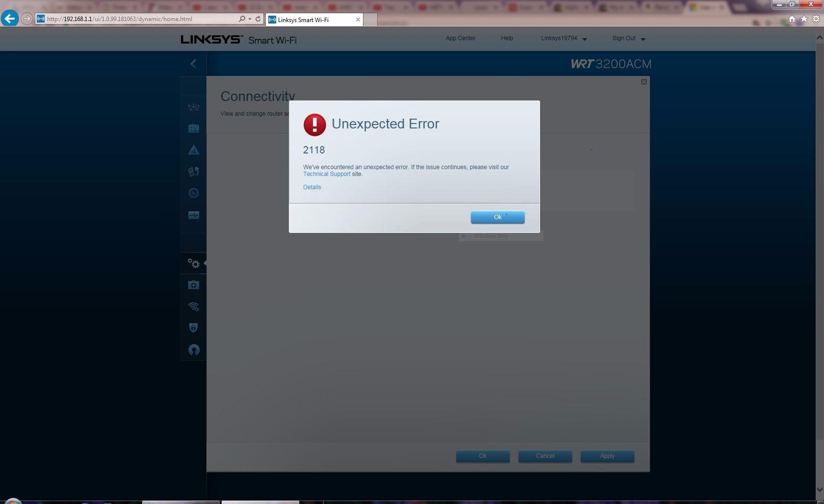The image size is (824, 504).
Task: Run the Speed Test tool
Action: (193, 193)
